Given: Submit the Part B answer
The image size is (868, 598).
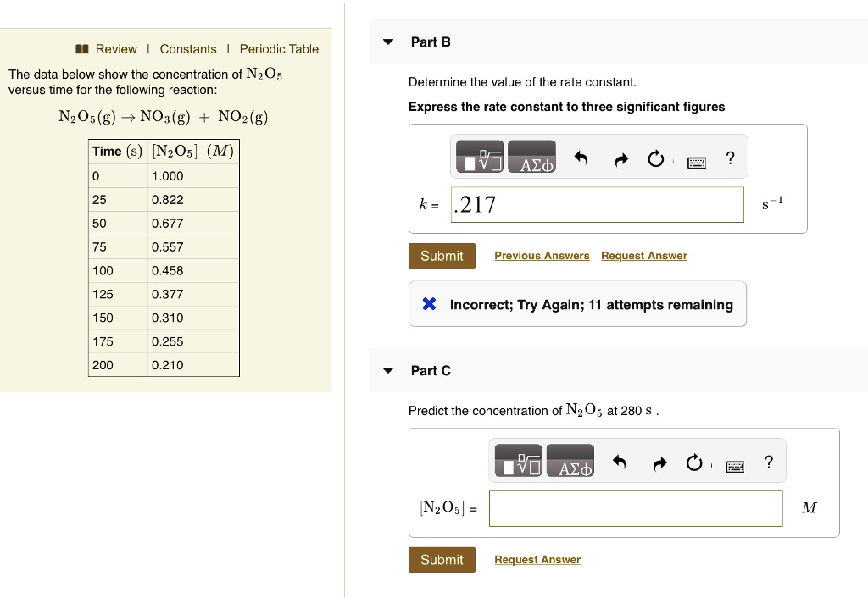Looking at the screenshot, I should point(442,256).
